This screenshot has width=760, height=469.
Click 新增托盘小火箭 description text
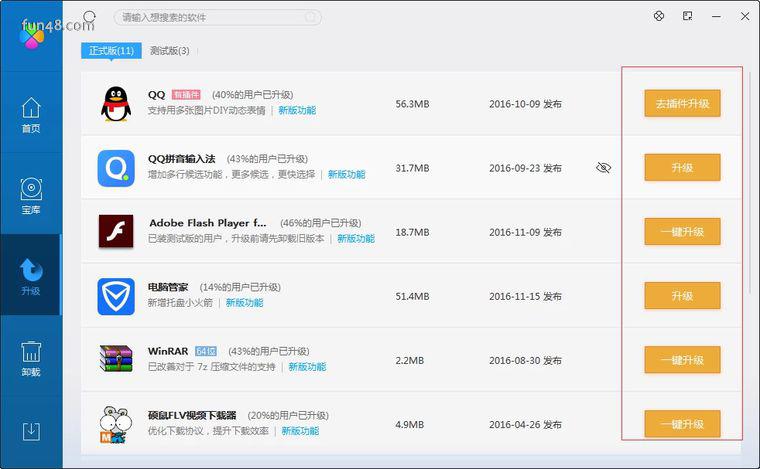[x=180, y=303]
